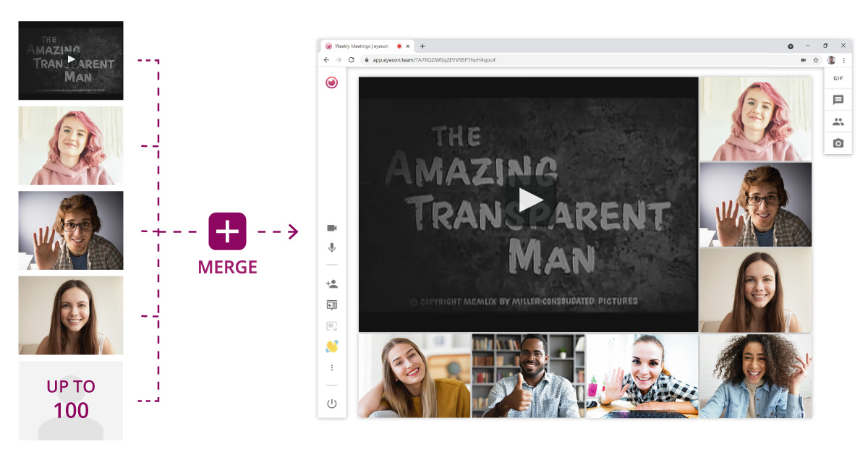Click the UP TO 100 placeholder tile
This screenshot has width=868, height=460.
point(71,400)
